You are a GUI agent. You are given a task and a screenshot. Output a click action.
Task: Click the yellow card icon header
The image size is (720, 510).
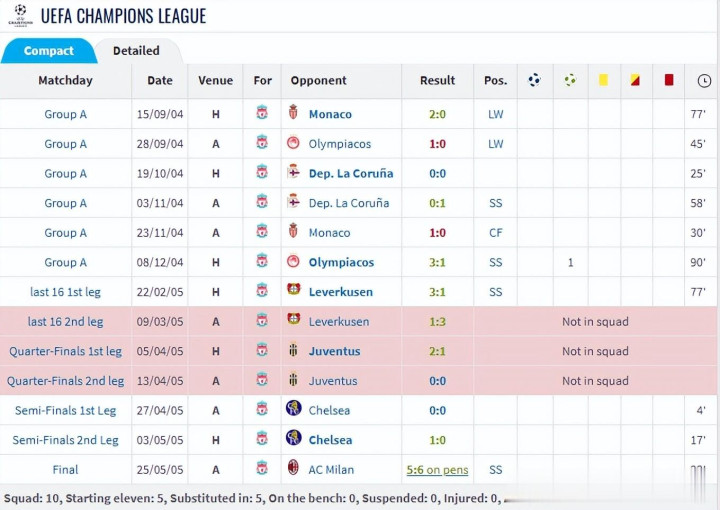point(603,80)
